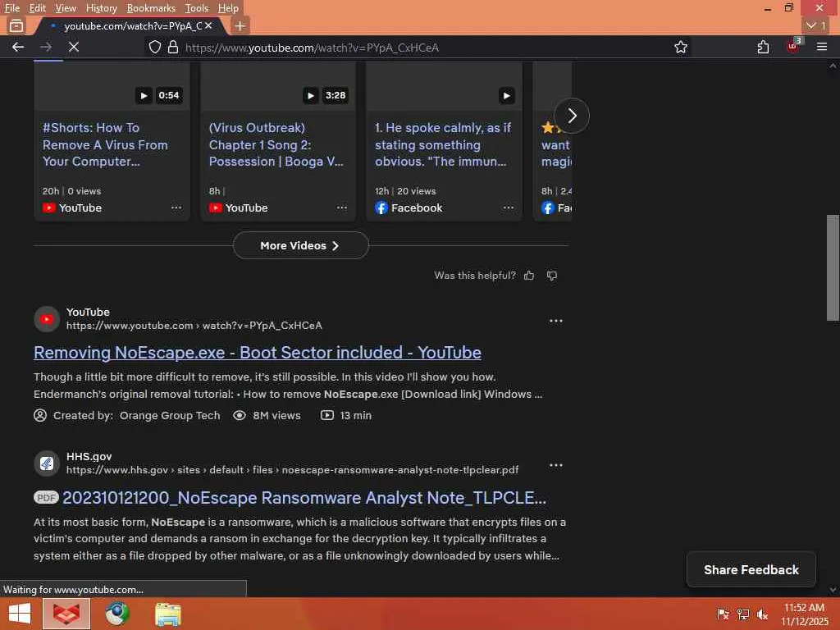Go back to the previous page
Screen dimensions: 840x630
tap(18, 47)
